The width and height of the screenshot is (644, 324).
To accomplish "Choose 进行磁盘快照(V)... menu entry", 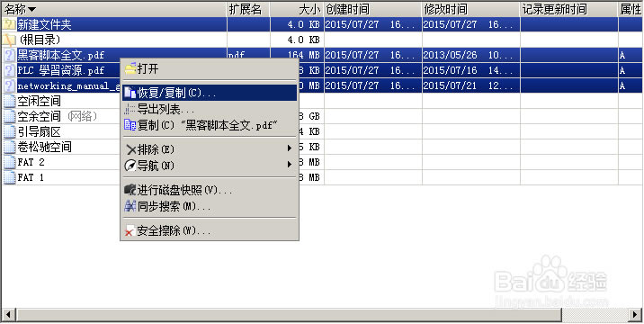I will (x=210, y=190).
